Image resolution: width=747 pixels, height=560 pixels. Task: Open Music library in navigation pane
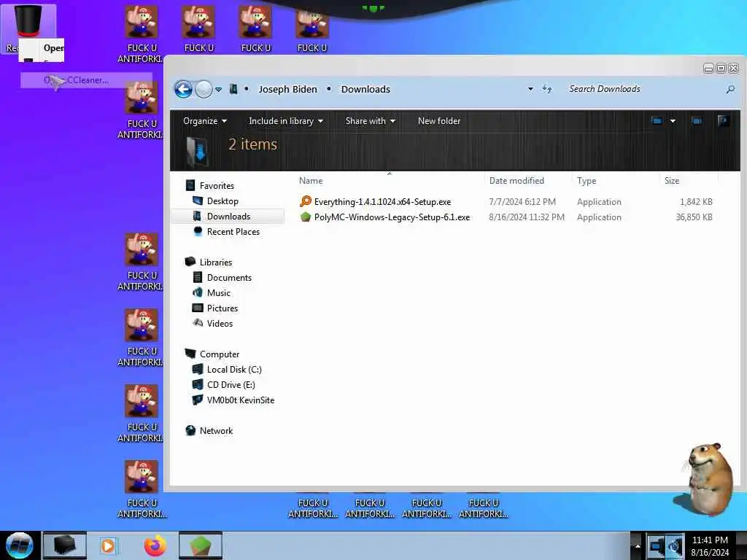point(219,293)
